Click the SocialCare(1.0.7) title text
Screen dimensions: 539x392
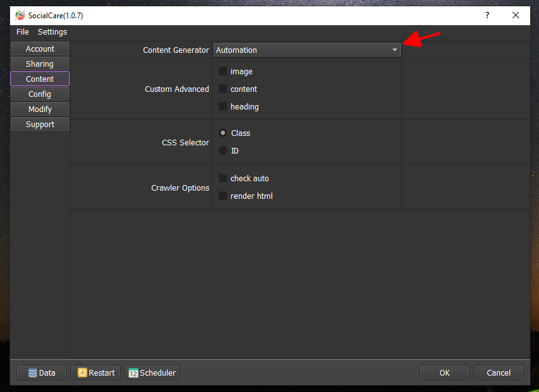point(55,16)
